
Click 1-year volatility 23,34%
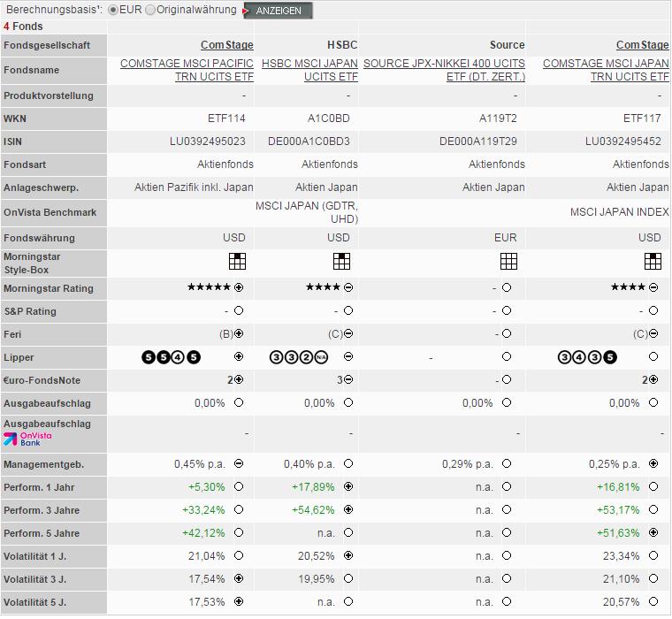click(621, 556)
